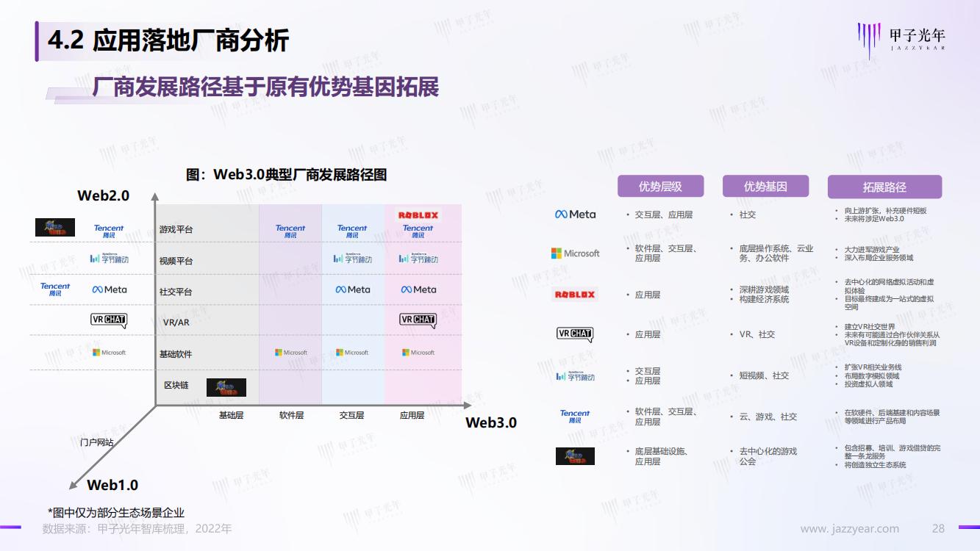Click the 优势层级 header pill

(x=660, y=187)
